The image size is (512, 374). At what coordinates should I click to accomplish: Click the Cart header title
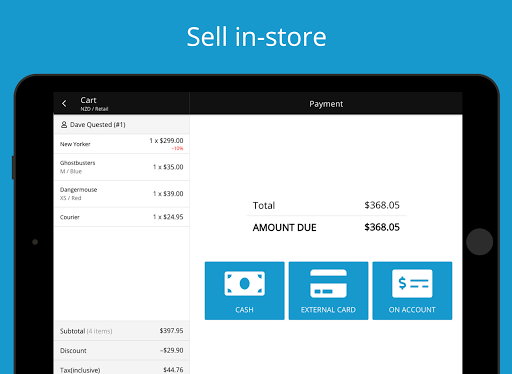[88, 100]
